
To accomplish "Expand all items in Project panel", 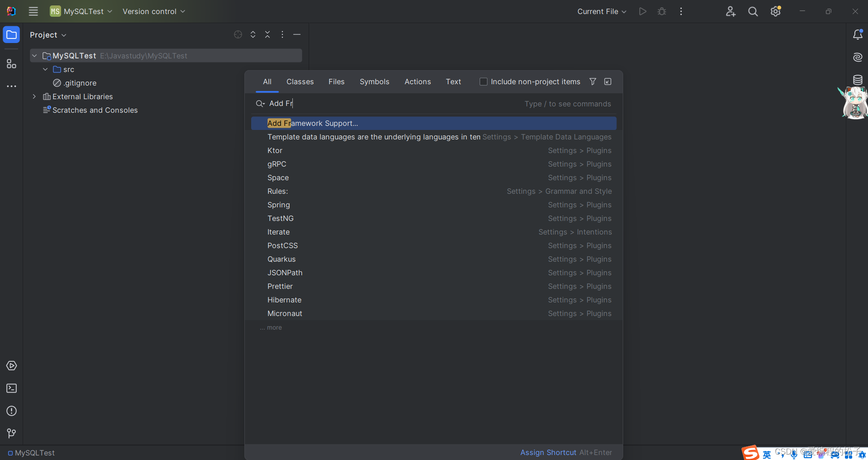I will coord(253,34).
